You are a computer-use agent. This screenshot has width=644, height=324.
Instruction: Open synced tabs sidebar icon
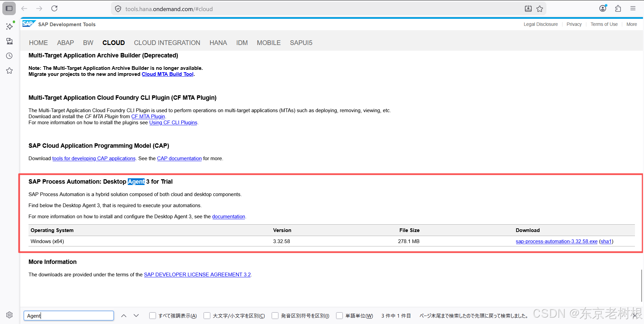coord(9,41)
